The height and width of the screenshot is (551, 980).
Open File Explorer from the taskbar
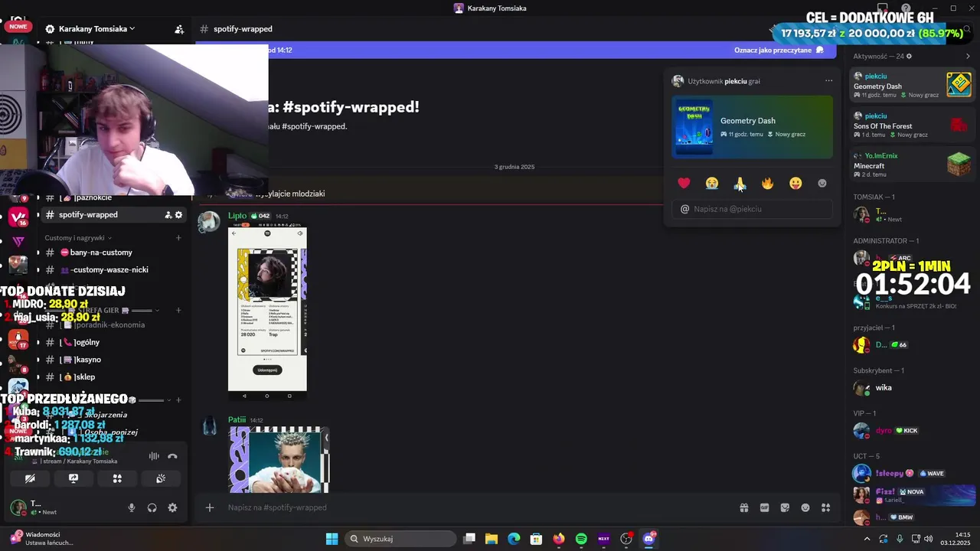pos(492,539)
